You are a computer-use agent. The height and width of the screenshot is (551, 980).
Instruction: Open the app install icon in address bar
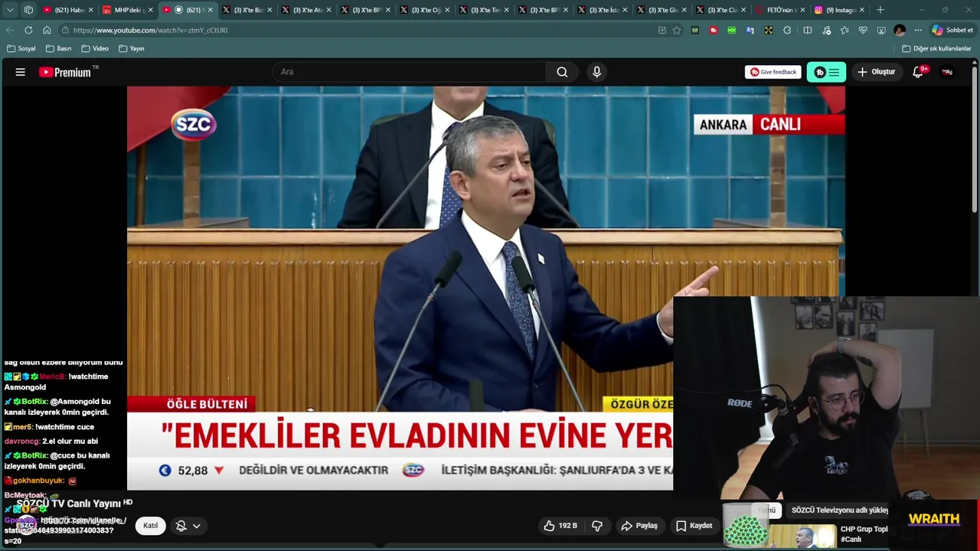click(x=661, y=30)
